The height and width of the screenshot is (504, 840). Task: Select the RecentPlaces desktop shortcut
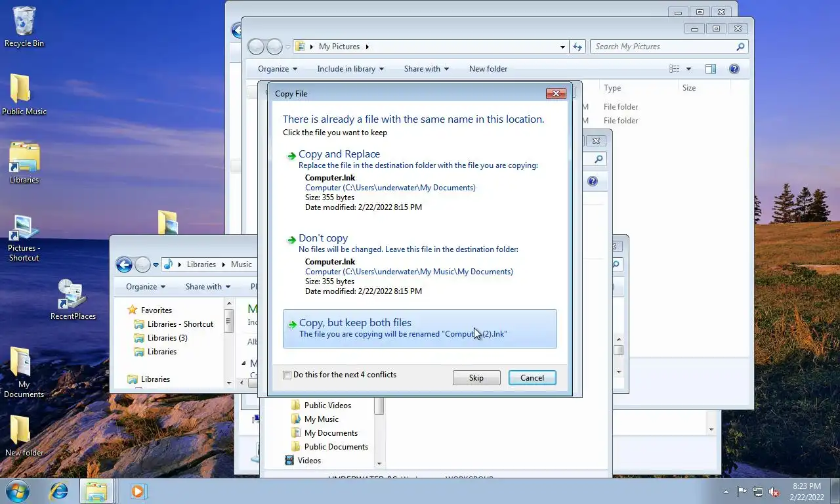(x=73, y=300)
